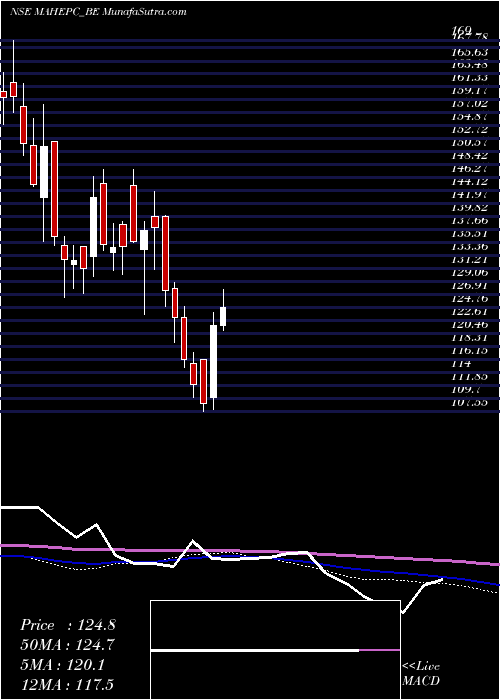Click the 131.21 price axis label
Viewport: 500px width, 700px height.
(x=469, y=259)
